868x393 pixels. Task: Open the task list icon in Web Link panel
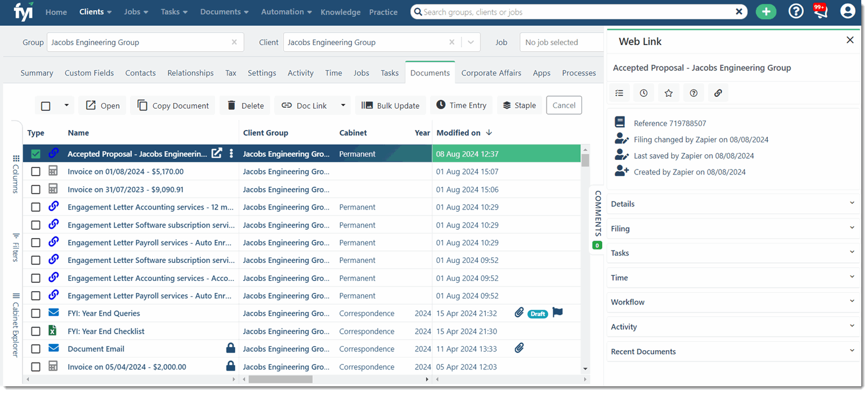(x=619, y=93)
